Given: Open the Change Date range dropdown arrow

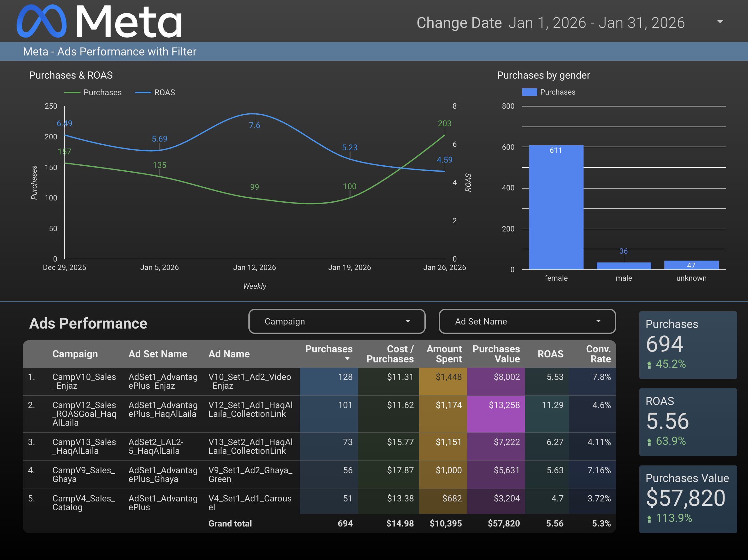Looking at the screenshot, I should pos(720,22).
